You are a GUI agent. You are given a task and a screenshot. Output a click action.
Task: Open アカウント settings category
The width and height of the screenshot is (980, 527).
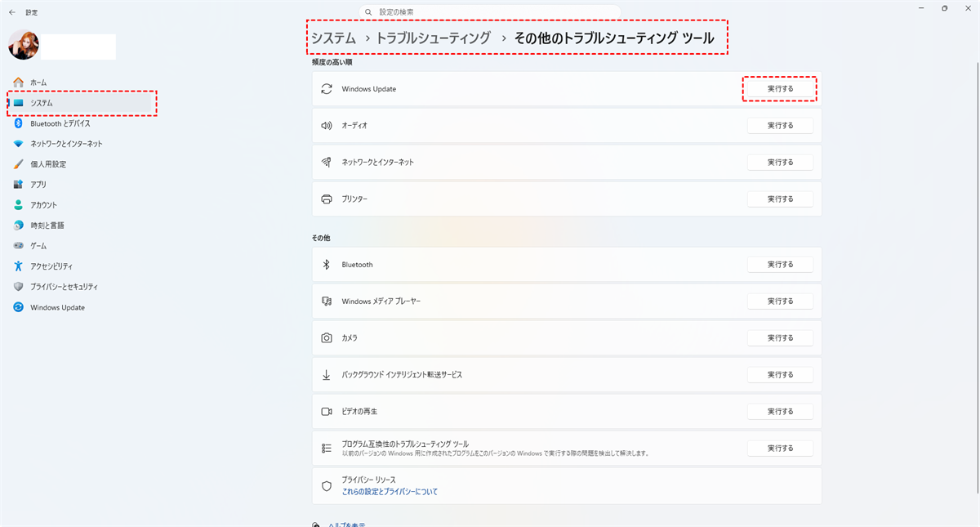pos(44,205)
